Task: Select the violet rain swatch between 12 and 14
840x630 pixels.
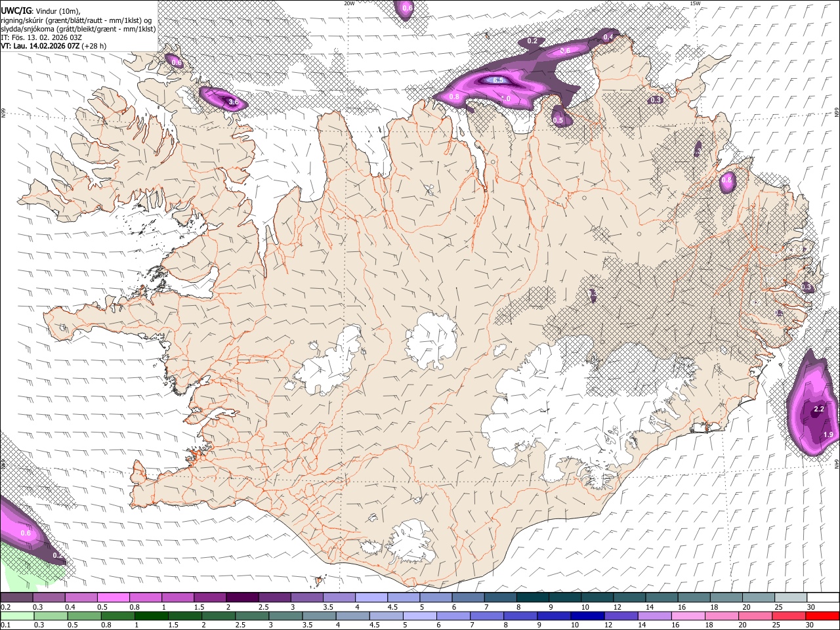Action: [622, 616]
